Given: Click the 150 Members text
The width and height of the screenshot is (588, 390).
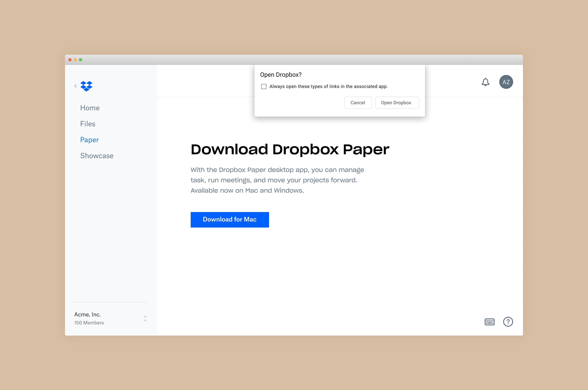Looking at the screenshot, I should coord(89,323).
